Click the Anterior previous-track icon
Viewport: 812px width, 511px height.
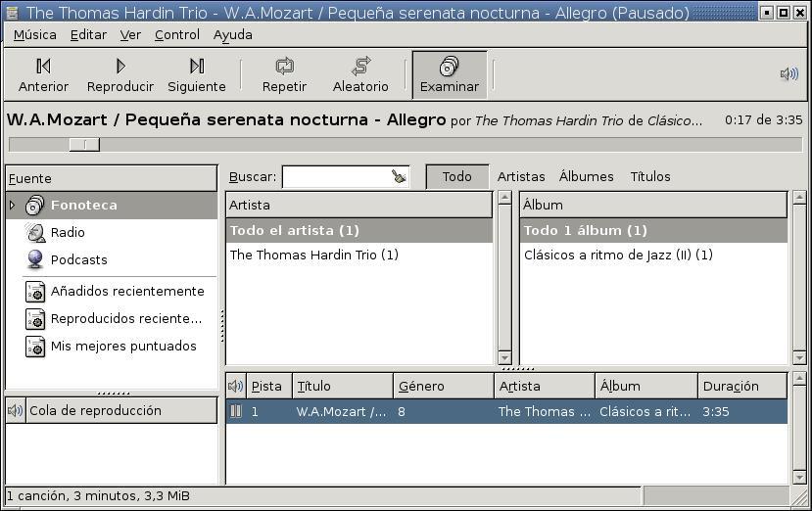(x=43, y=67)
